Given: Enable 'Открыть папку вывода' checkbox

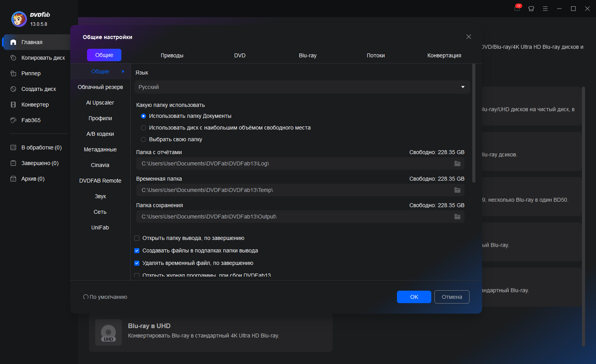Looking at the screenshot, I should pyautogui.click(x=137, y=238).
